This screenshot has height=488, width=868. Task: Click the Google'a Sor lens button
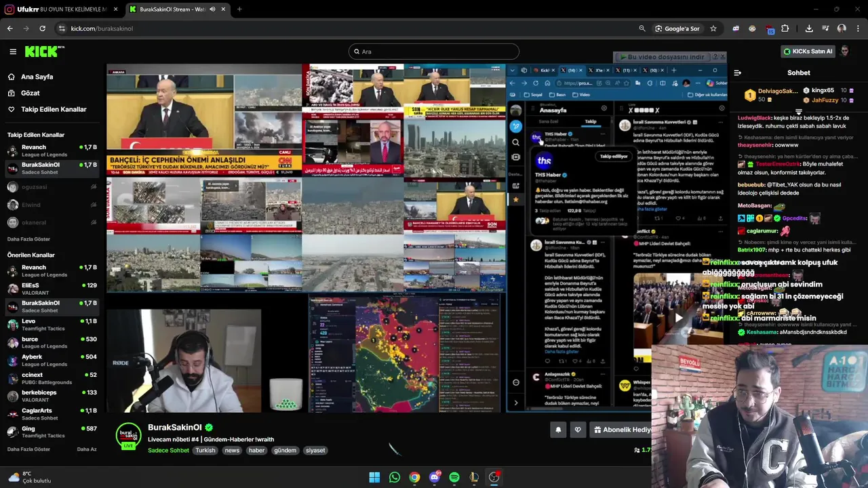677,28
